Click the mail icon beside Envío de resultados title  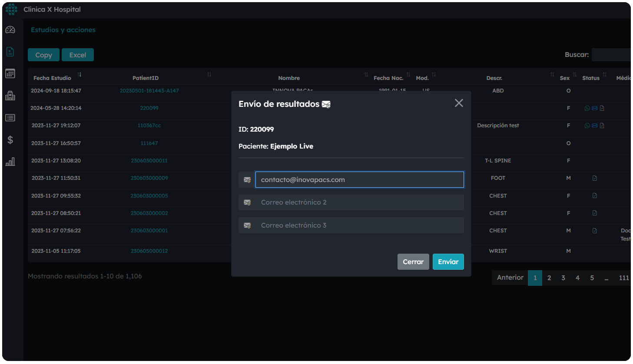(326, 104)
